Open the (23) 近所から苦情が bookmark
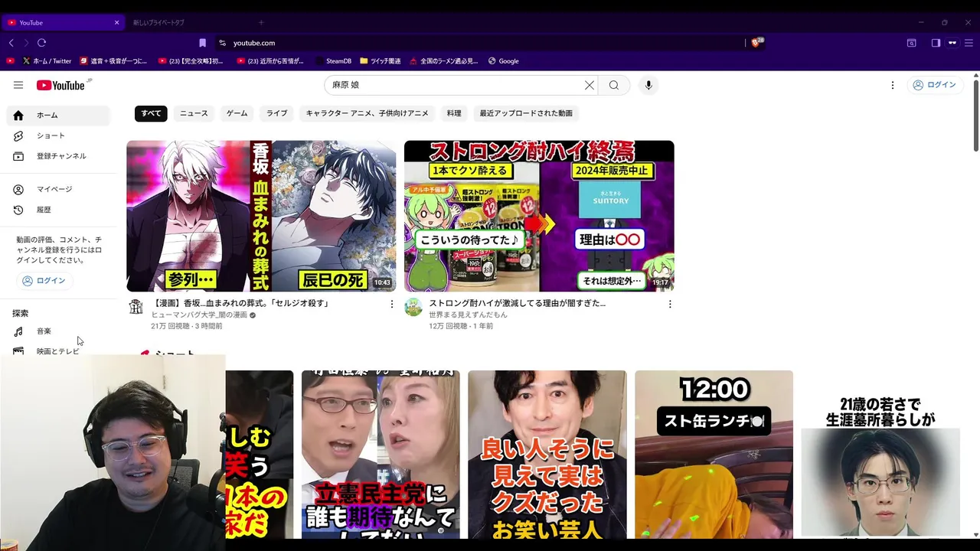The height and width of the screenshot is (551, 980). tap(270, 60)
